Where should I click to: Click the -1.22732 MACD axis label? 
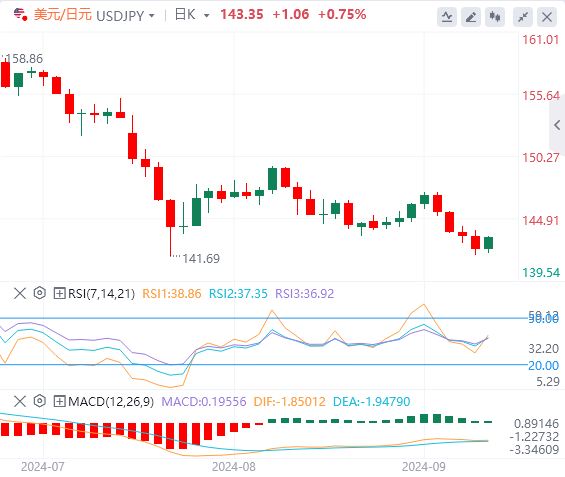coord(534,437)
